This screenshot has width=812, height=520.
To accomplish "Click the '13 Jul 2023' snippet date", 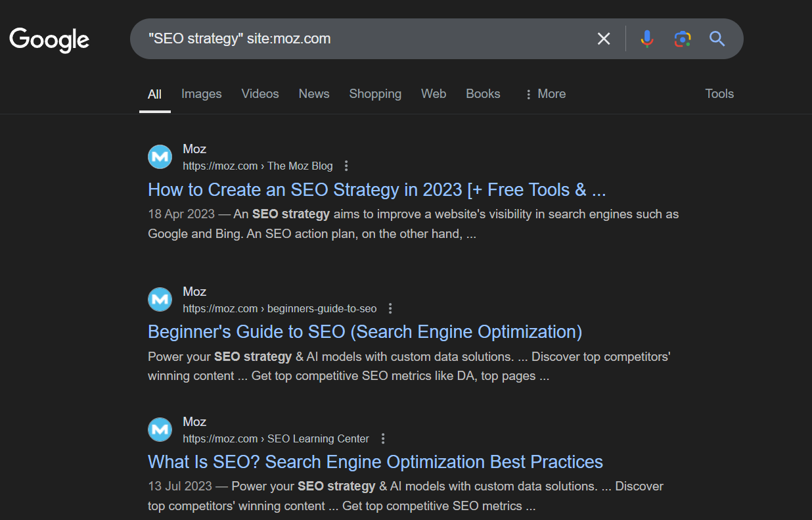I will tap(180, 486).
